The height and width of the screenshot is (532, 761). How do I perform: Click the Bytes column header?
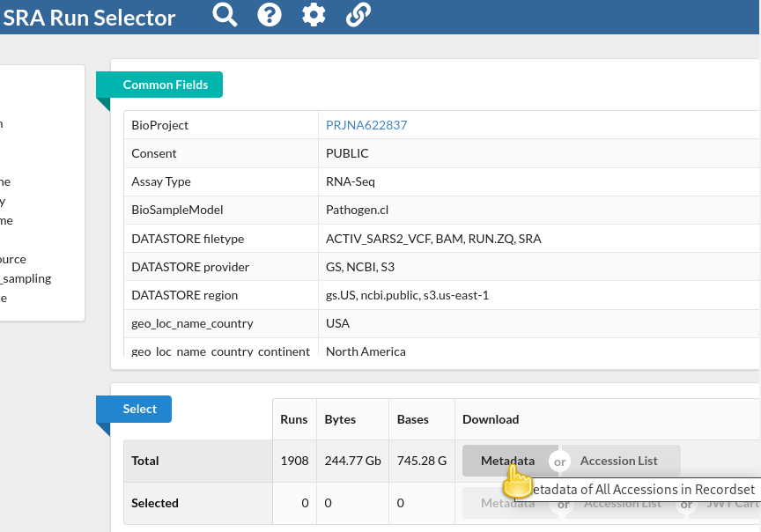340,419
